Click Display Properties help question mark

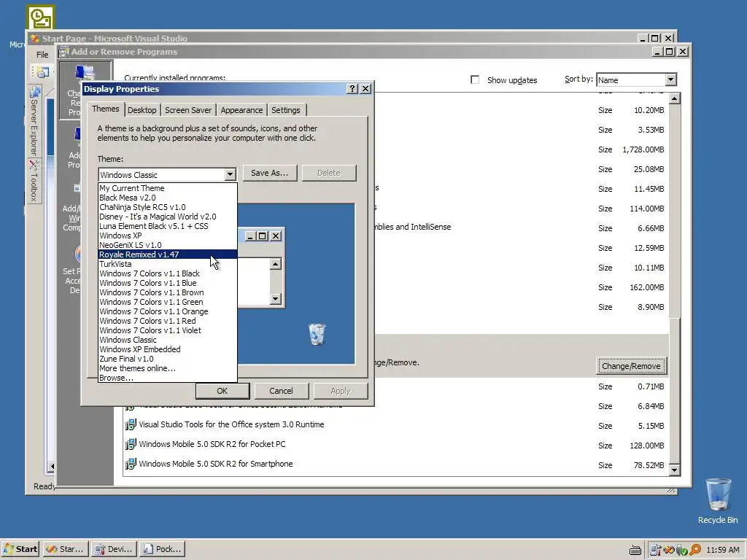tap(352, 88)
